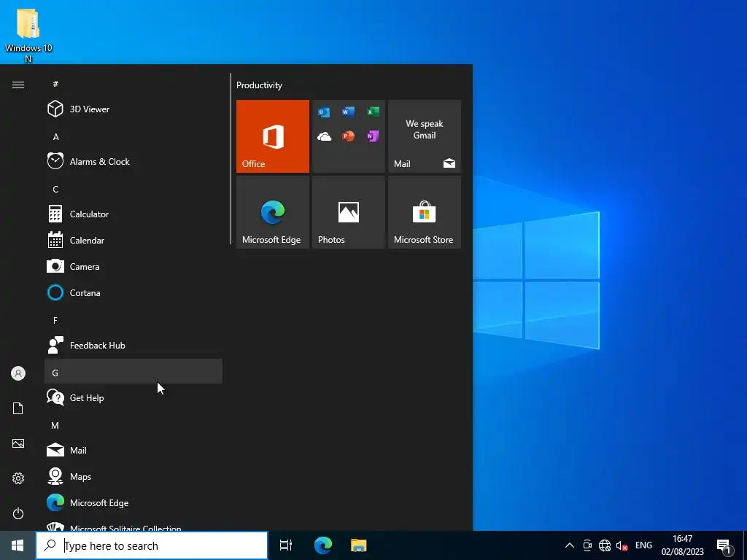Open the clock showing 16:47

[x=682, y=545]
